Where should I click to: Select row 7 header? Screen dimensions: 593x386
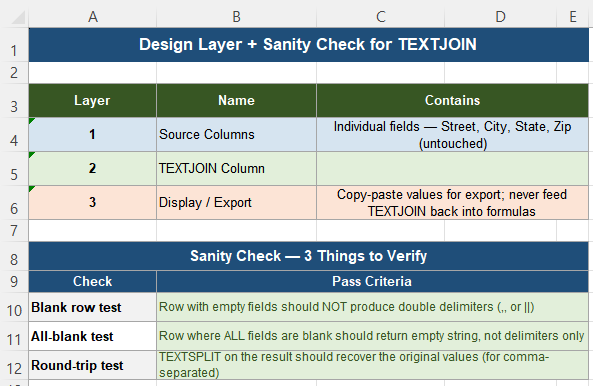[14, 230]
